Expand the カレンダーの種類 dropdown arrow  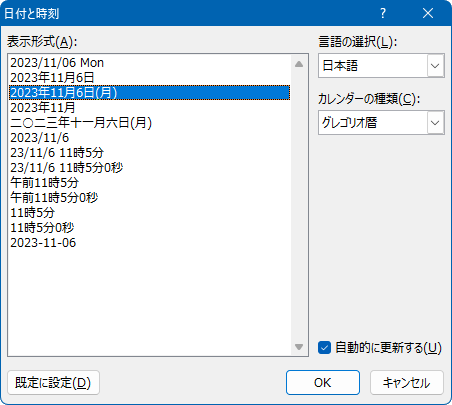435,123
